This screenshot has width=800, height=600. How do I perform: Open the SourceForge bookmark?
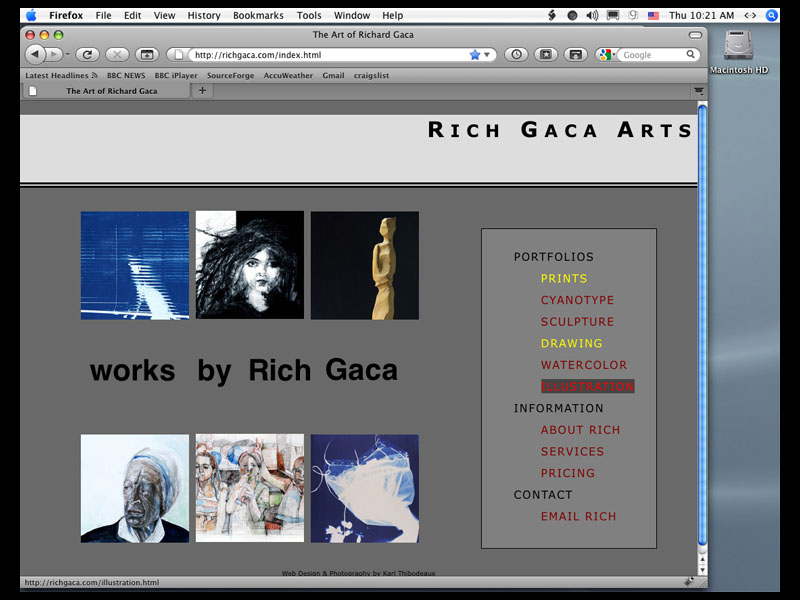[230, 76]
